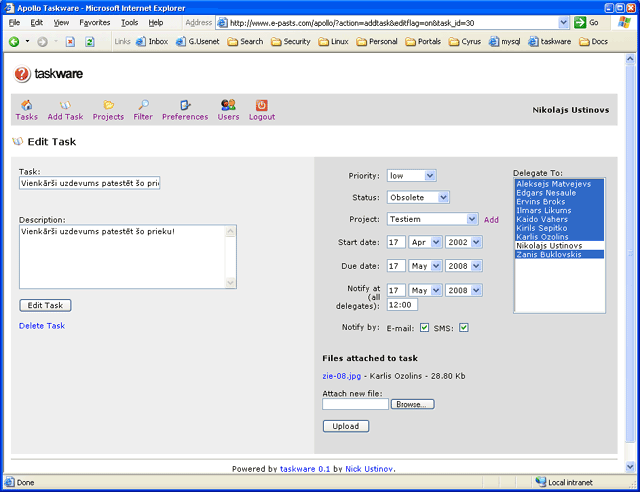Open the Due date year dropdown
The height and width of the screenshot is (492, 640).
pyautogui.click(x=464, y=266)
